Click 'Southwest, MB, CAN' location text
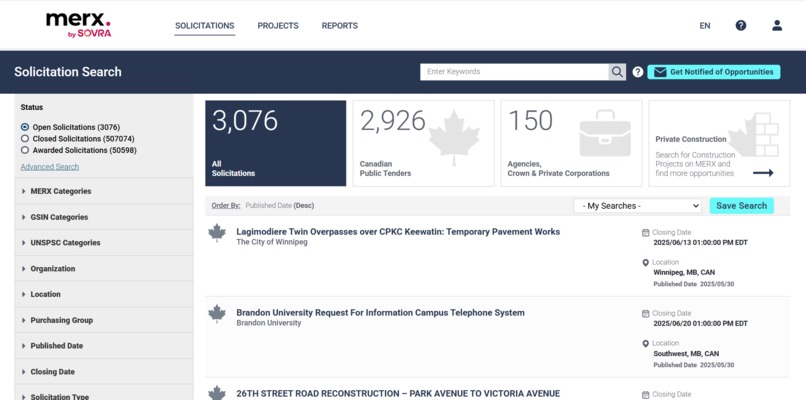Image resolution: width=806 pixels, height=400 pixels. 686,354
